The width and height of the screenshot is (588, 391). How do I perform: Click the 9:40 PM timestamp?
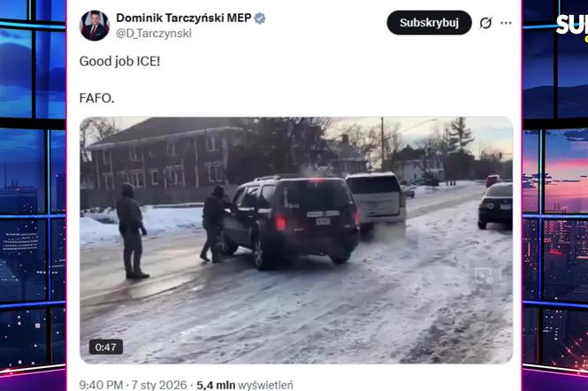click(101, 385)
